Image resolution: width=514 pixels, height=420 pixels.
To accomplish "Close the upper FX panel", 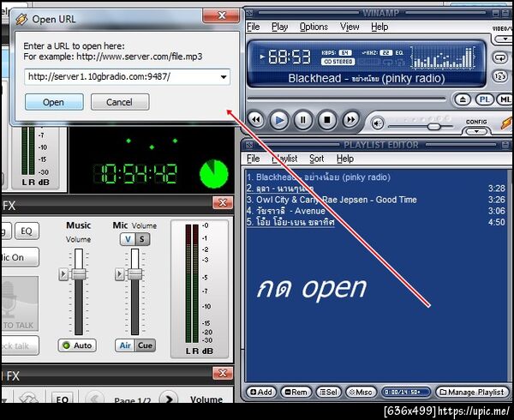I will pos(223,202).
